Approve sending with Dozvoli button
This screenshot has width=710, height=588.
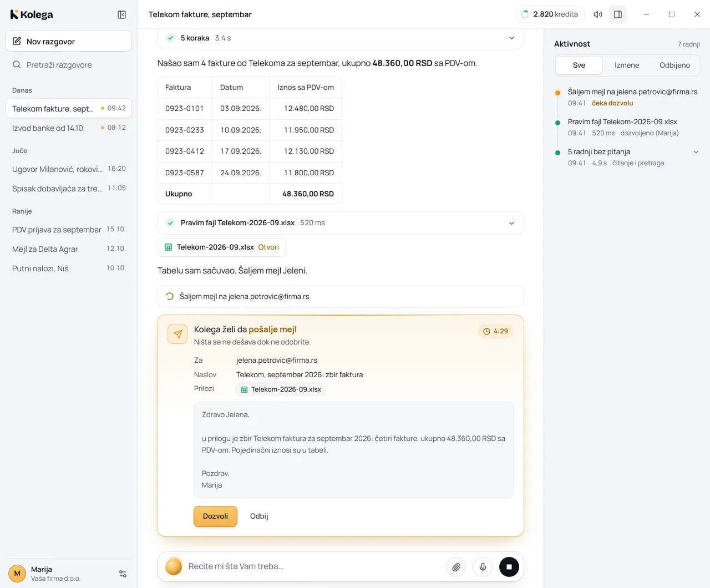coord(215,516)
